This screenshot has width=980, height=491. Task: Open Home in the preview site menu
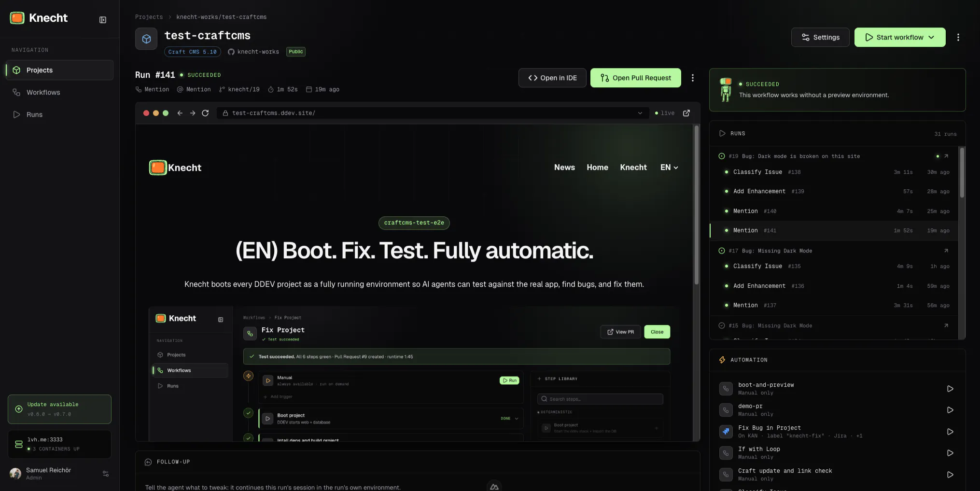[x=597, y=168]
